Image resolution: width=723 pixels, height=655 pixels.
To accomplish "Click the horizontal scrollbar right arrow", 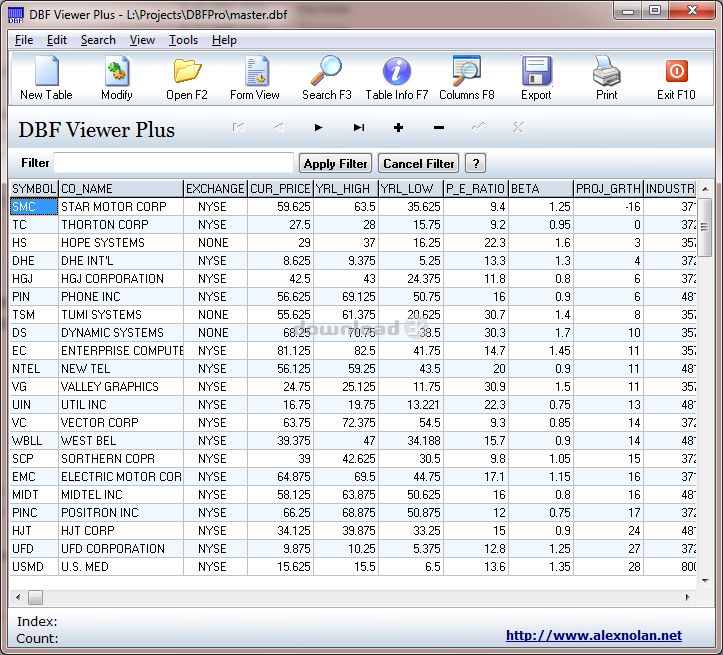I will coord(687,597).
